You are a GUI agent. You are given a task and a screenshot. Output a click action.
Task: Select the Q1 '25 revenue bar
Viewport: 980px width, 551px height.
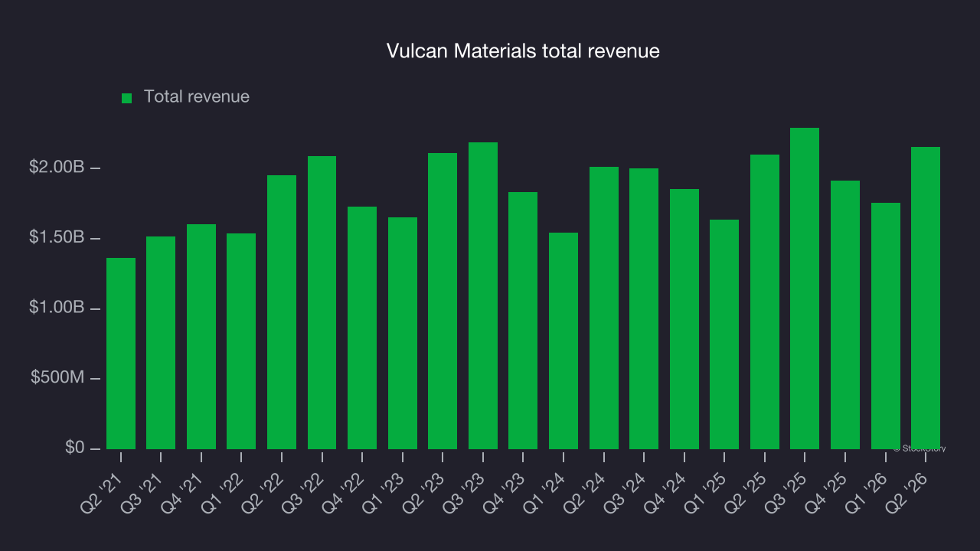coord(724,334)
